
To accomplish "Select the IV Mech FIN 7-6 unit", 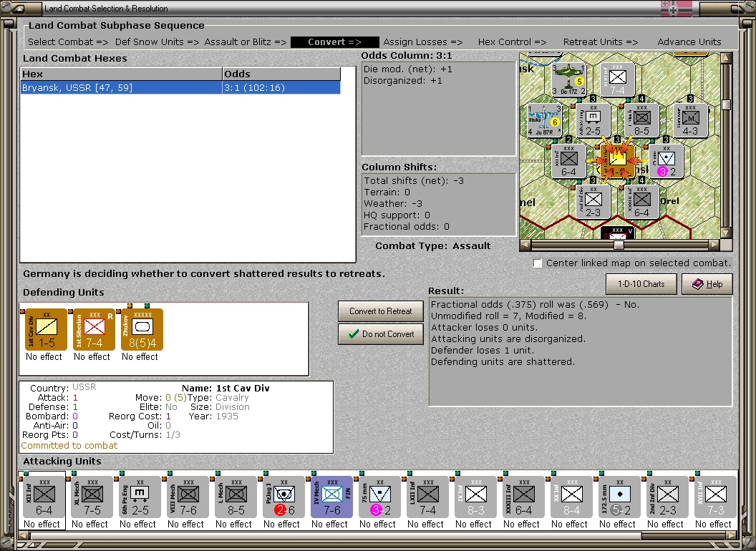I will (x=331, y=497).
